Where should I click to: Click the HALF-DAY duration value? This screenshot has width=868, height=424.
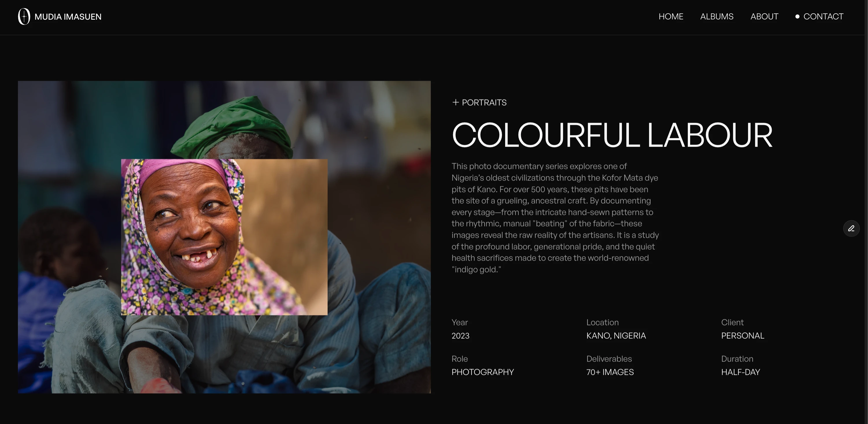pyautogui.click(x=740, y=372)
